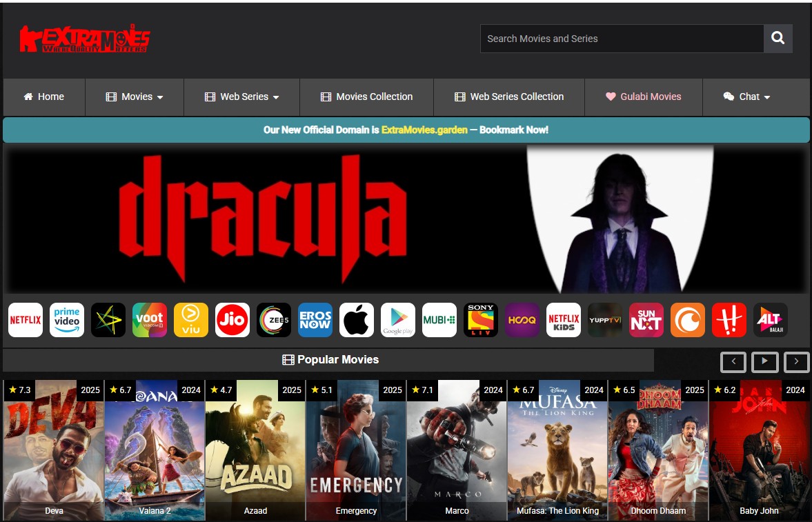Pick the Viu platform icon
This screenshot has width=812, height=522.
tap(191, 320)
